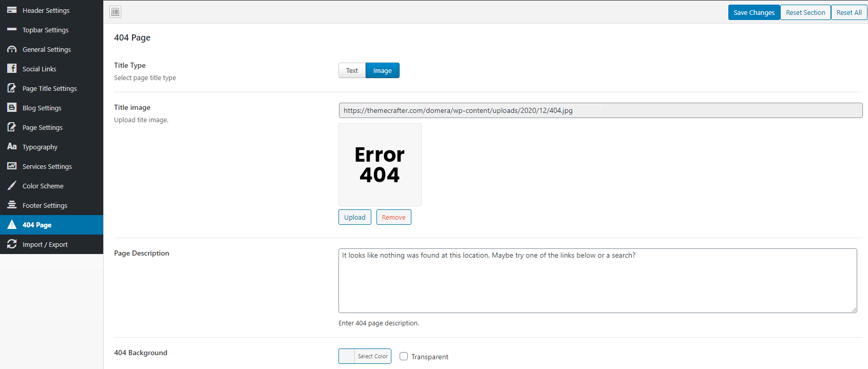Open the Select Color picker dropdown
This screenshot has height=369, width=868.
(x=373, y=356)
